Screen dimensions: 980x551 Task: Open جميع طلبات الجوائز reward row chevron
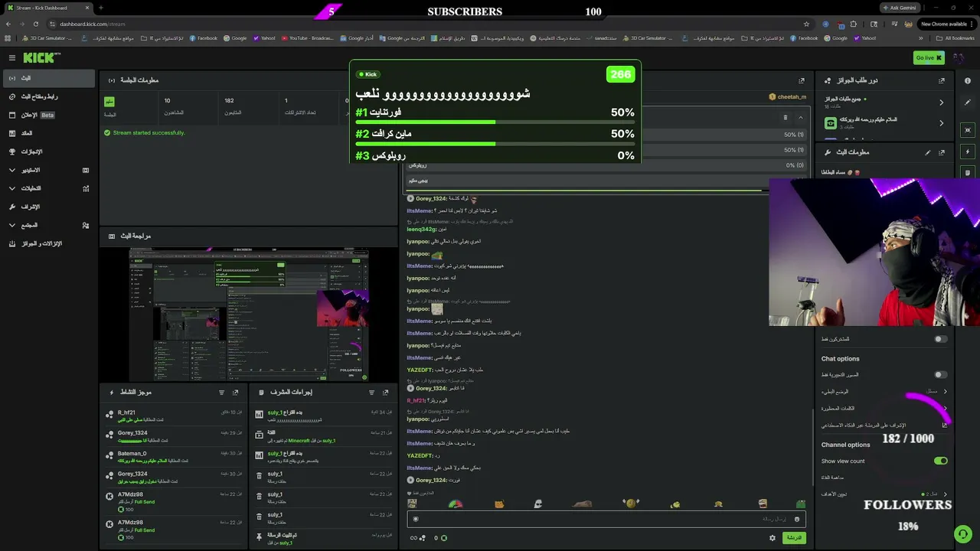point(942,103)
